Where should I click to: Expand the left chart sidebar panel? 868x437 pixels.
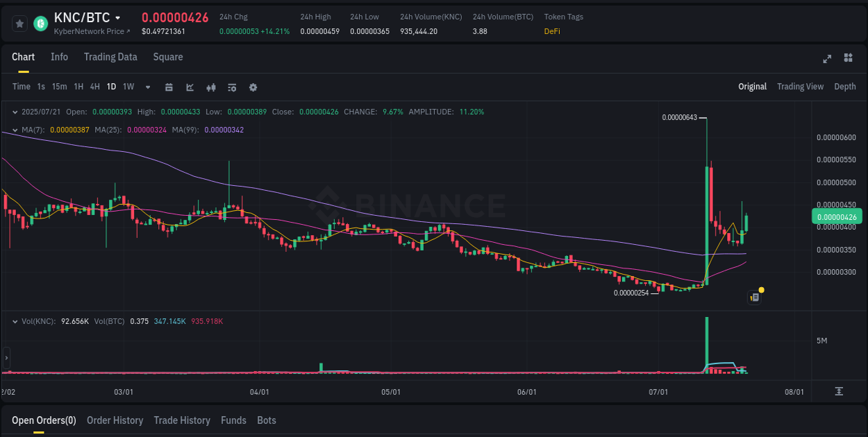tap(6, 358)
